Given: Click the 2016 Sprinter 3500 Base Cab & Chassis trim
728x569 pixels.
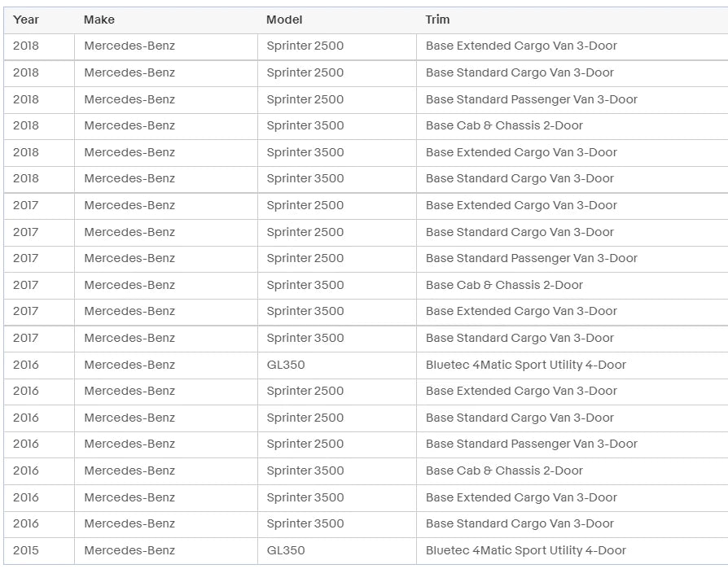Looking at the screenshot, I should pos(504,471).
